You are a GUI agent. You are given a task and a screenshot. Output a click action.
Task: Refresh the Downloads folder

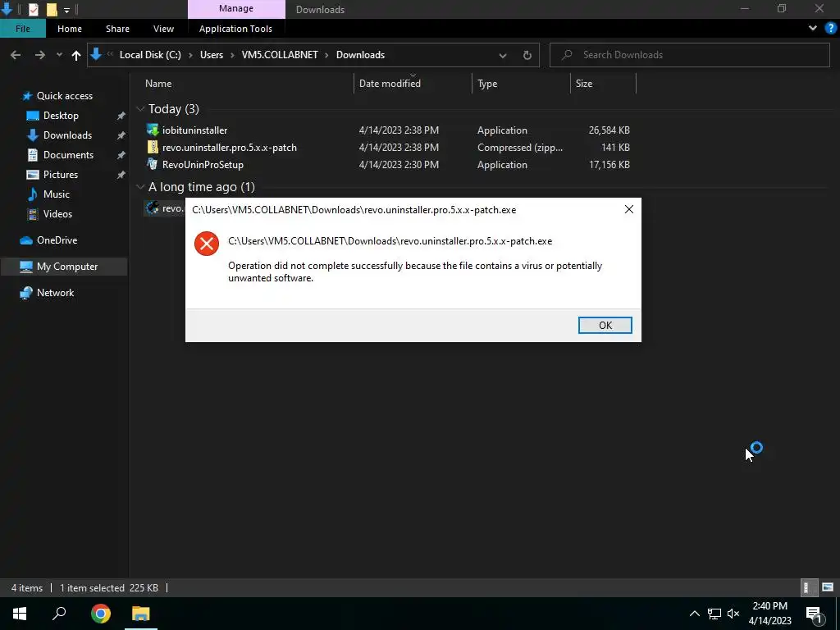tap(527, 55)
